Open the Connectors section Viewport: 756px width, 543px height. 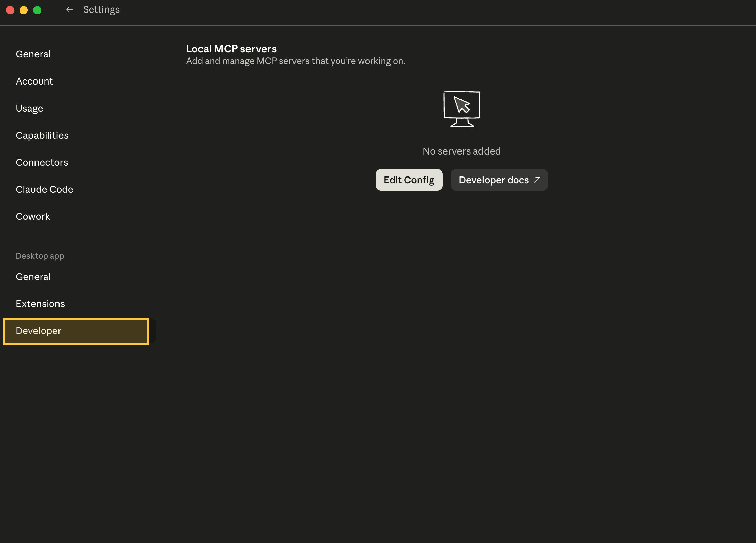pos(42,162)
